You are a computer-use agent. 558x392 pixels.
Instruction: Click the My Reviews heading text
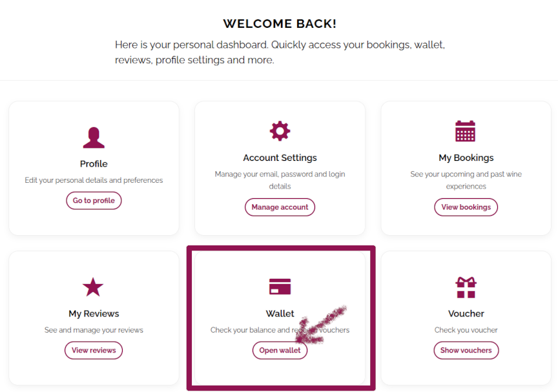point(94,314)
